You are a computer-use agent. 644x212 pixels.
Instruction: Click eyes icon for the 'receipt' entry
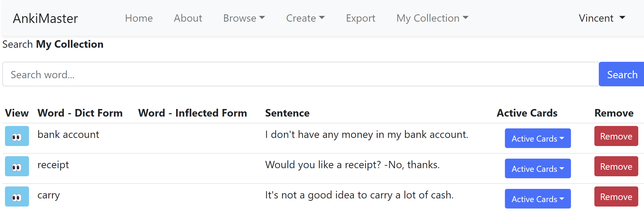click(x=17, y=166)
